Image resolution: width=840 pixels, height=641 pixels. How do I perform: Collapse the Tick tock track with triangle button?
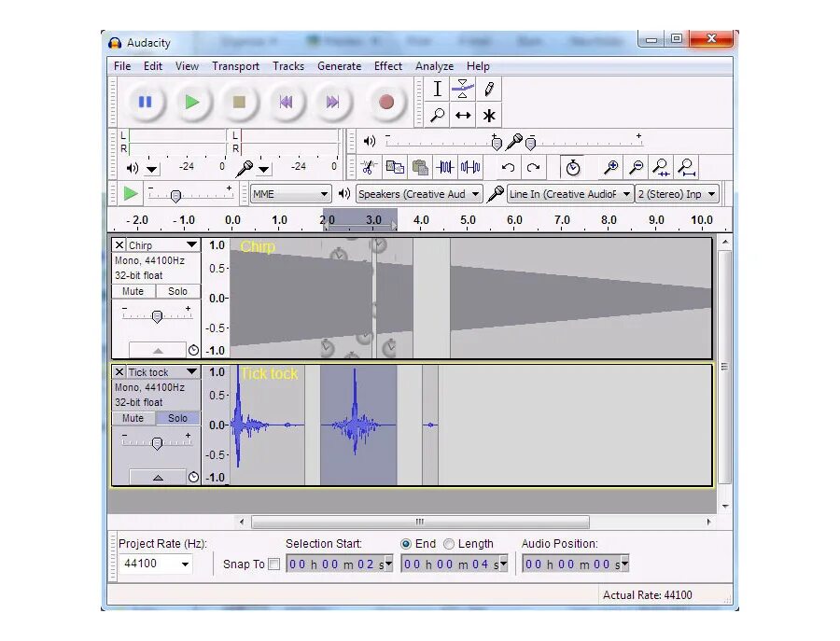[x=158, y=478]
